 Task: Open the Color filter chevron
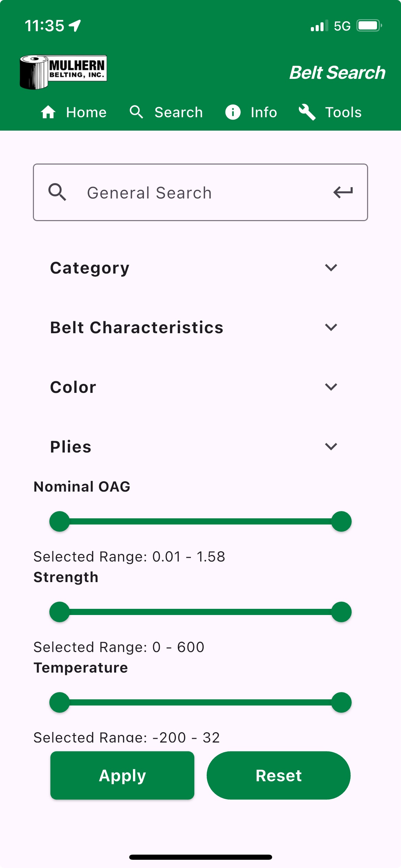click(331, 387)
